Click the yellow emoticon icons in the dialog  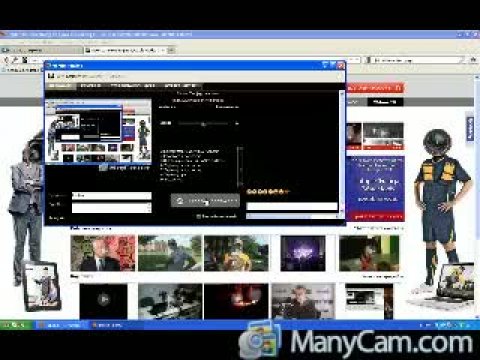(x=268, y=192)
